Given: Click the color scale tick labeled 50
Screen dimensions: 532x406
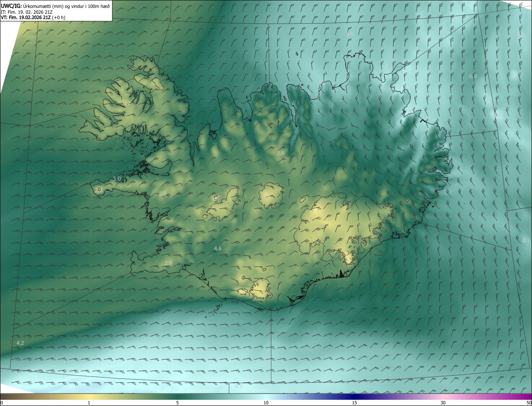Looking at the screenshot, I should click(x=529, y=403).
